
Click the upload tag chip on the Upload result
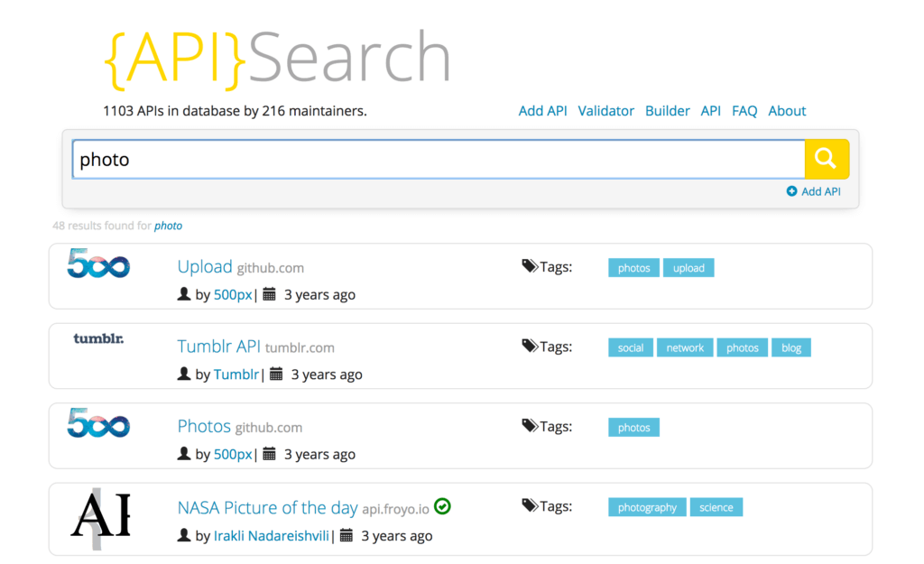[688, 267]
